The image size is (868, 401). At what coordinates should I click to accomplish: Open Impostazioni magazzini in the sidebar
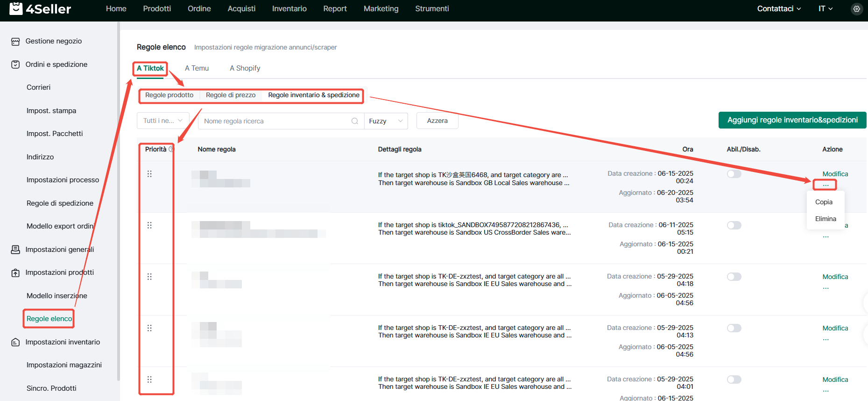click(x=64, y=365)
